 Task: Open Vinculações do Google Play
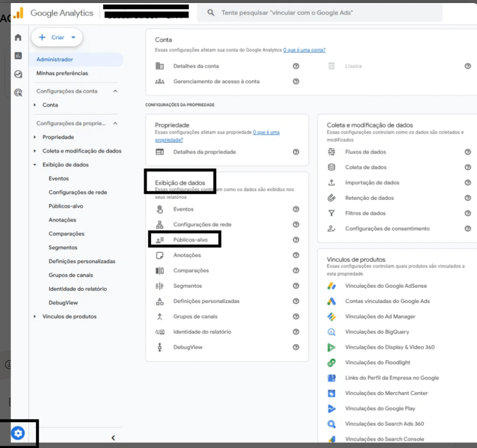click(x=380, y=408)
